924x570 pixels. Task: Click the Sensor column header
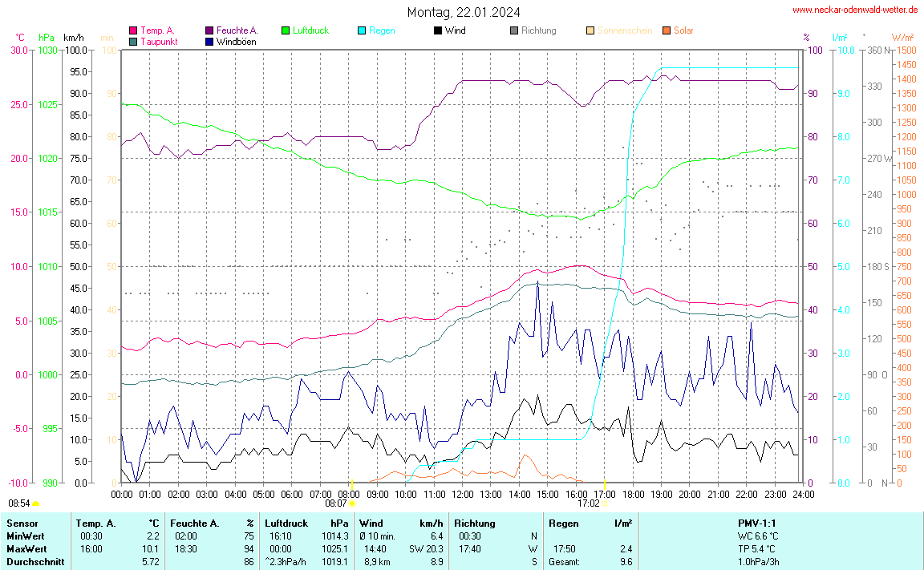[x=22, y=523]
